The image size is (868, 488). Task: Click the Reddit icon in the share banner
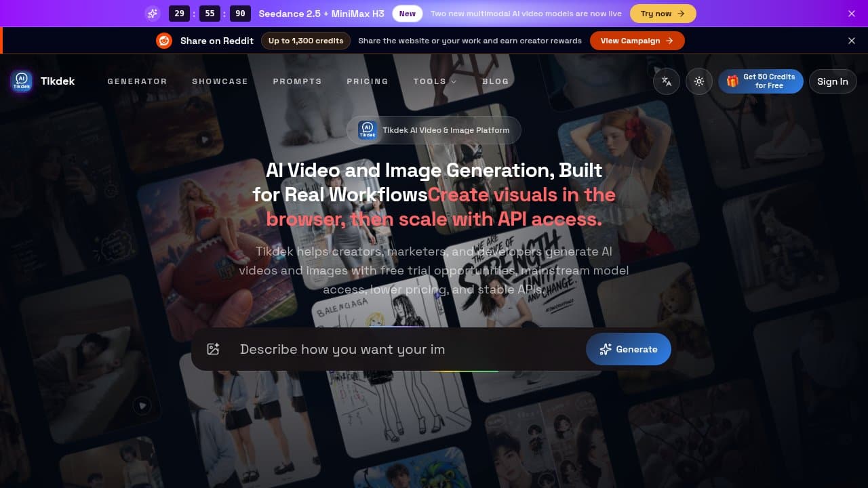tap(164, 41)
